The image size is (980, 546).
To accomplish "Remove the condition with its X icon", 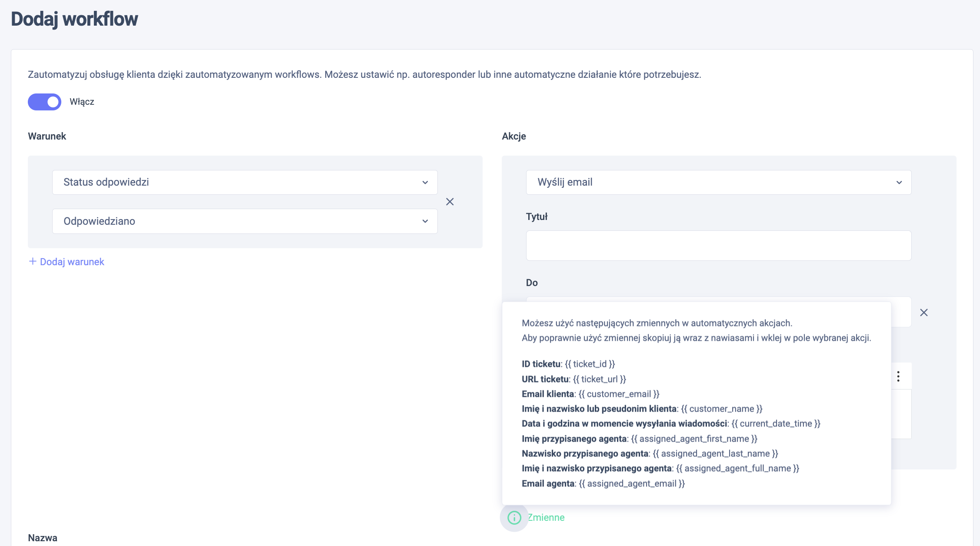I will [x=450, y=202].
